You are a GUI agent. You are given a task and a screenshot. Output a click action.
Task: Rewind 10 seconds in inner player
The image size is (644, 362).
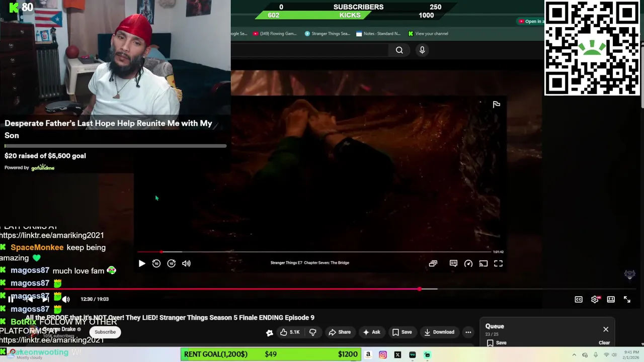156,263
